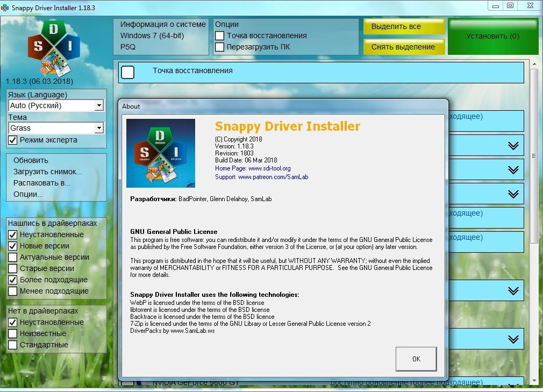
Task: Open the Опции... sidebar entry
Action: pos(28,194)
